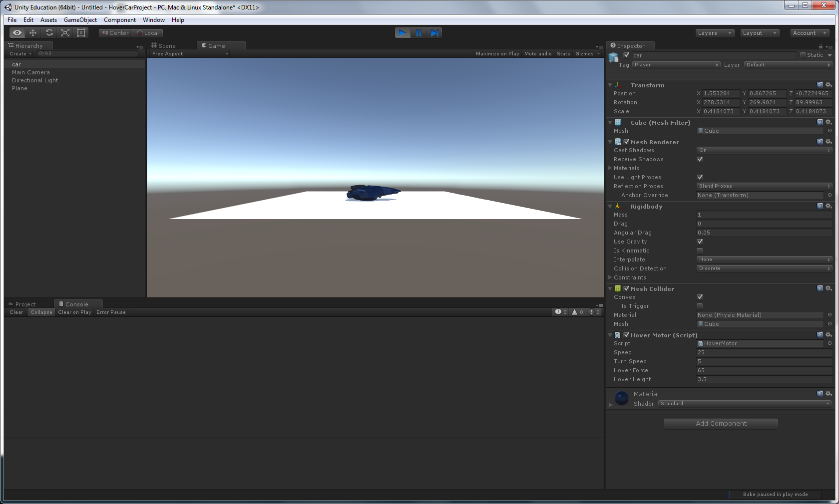Open Cube Mesh Filter gear menu
839x504 pixels.
(829, 122)
